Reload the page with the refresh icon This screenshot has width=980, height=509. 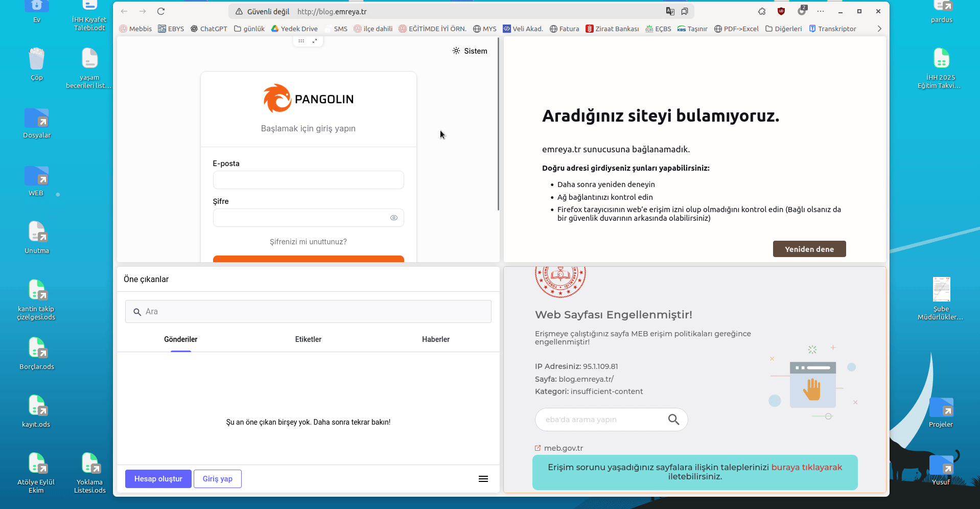(161, 11)
